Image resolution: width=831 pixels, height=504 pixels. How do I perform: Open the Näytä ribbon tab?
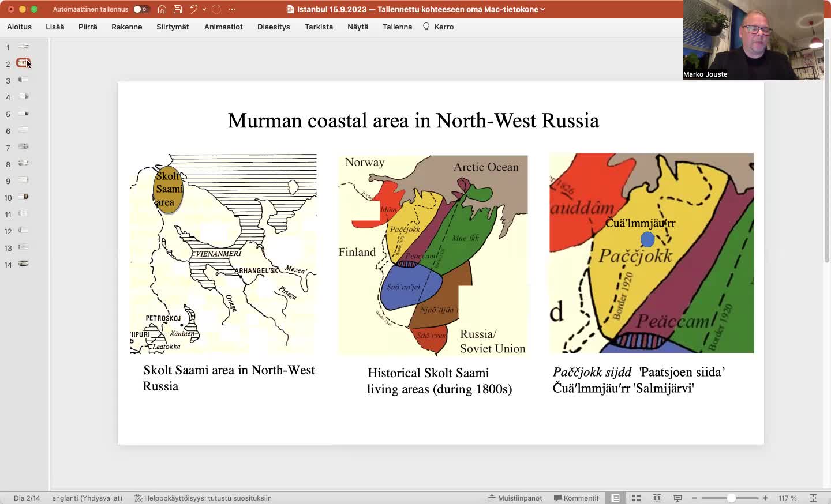[x=358, y=27]
